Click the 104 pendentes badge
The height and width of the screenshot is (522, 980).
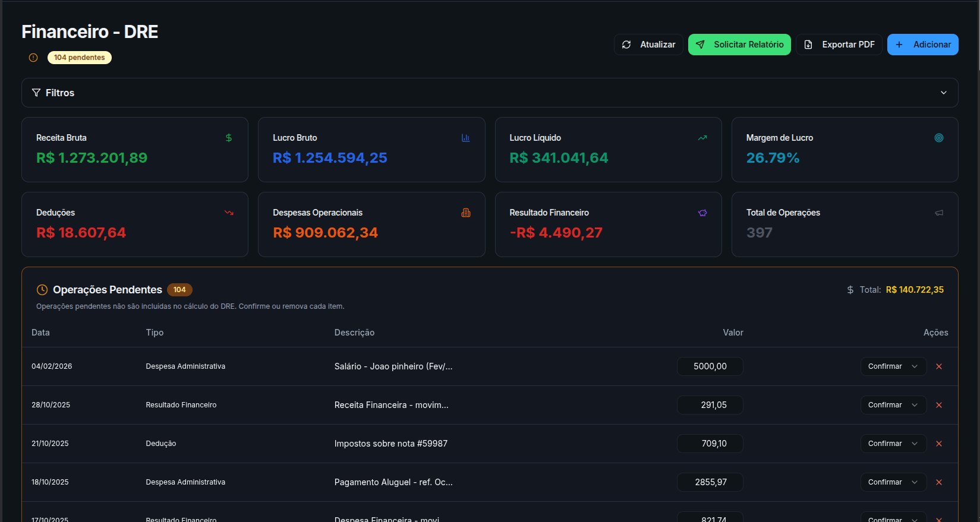(x=79, y=58)
